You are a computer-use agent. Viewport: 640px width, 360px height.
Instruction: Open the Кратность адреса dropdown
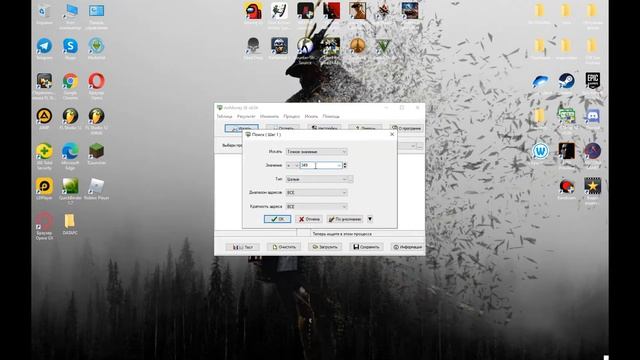317,207
